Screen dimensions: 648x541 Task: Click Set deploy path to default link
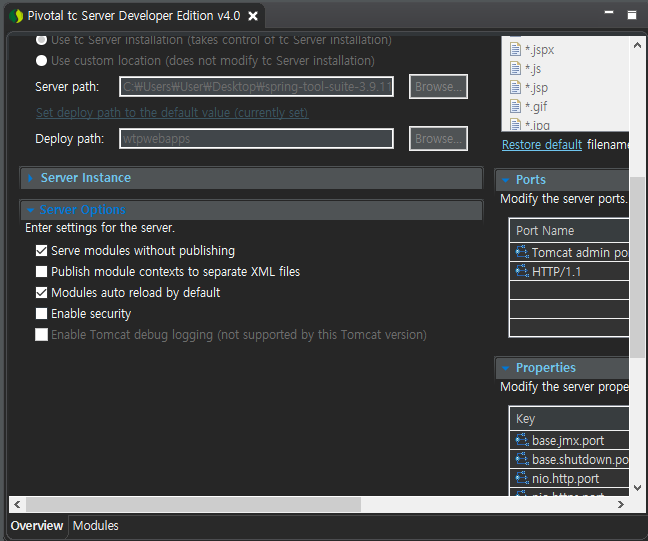pyautogui.click(x=172, y=112)
